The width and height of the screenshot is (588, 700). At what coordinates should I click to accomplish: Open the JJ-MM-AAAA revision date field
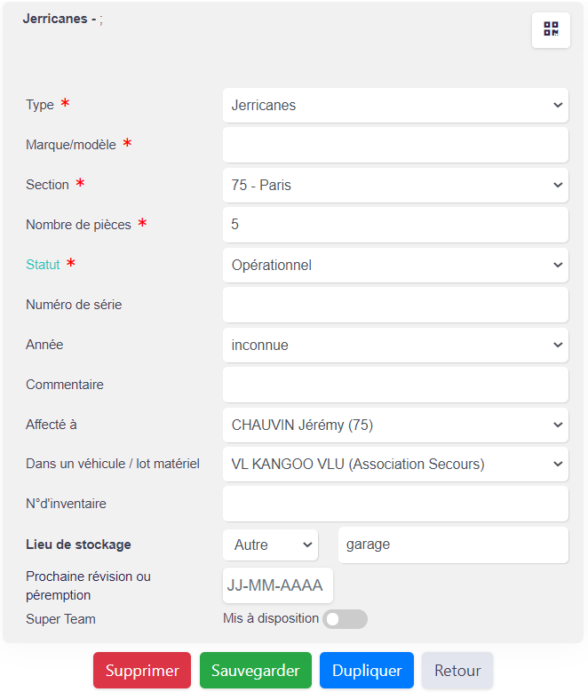278,585
